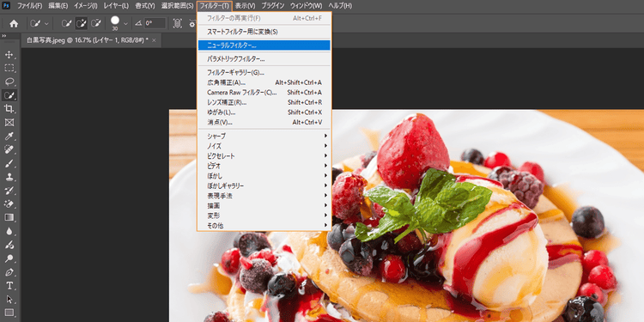Choose New Selection brush mode
This screenshot has height=322, width=644.
tap(66, 24)
